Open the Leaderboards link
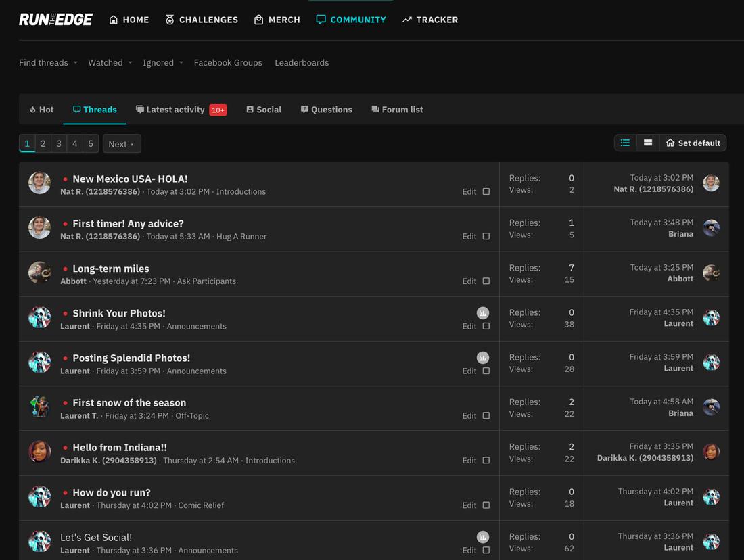744x560 pixels. click(302, 62)
